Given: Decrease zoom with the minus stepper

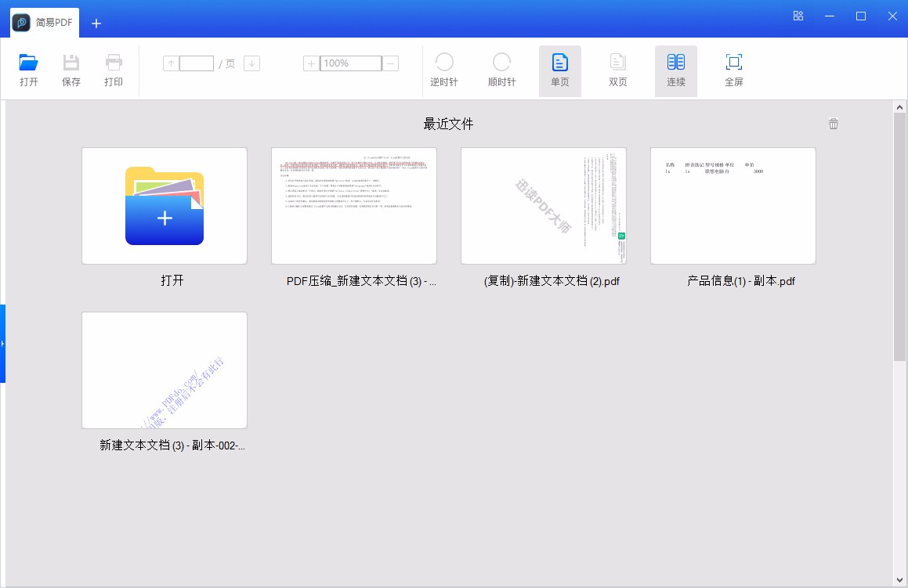Looking at the screenshot, I should [x=389, y=63].
